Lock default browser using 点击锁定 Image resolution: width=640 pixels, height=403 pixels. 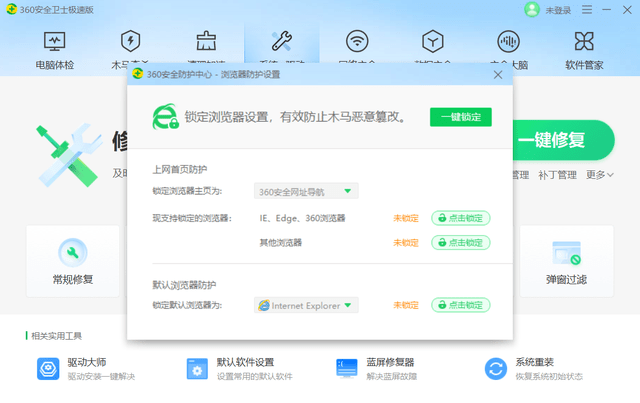pos(460,305)
